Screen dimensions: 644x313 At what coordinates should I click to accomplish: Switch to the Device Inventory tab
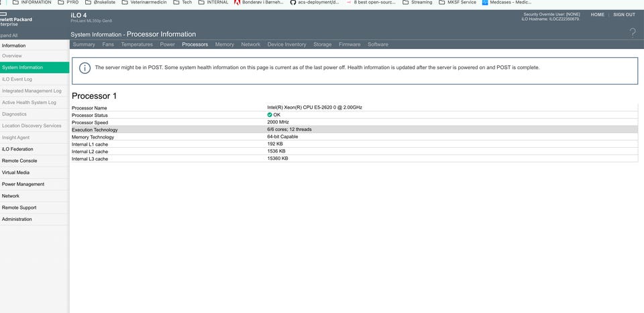click(x=286, y=44)
